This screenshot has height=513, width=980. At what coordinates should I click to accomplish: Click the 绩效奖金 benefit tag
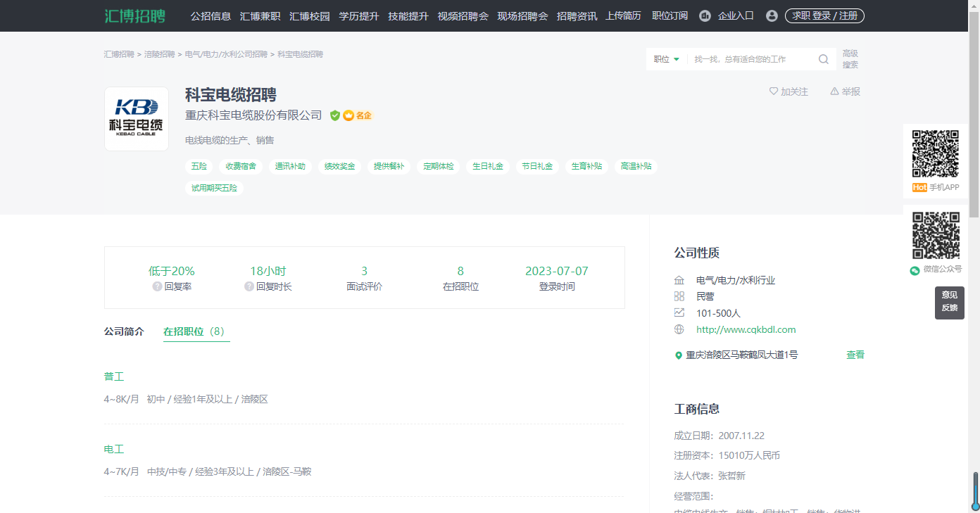click(x=339, y=167)
